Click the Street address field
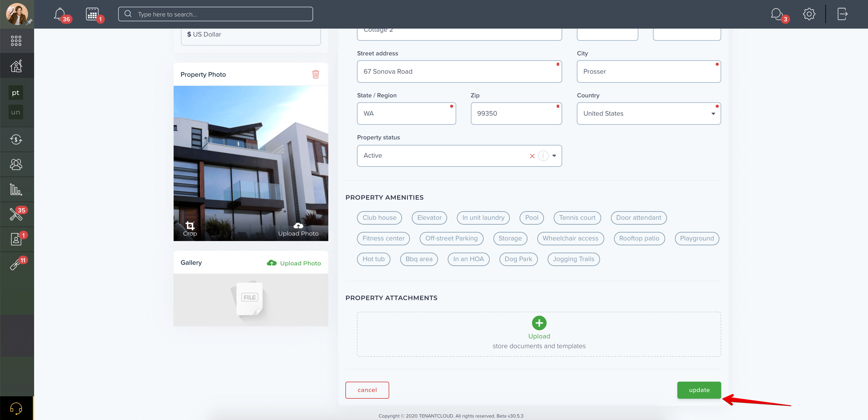The height and width of the screenshot is (420, 868). (459, 72)
